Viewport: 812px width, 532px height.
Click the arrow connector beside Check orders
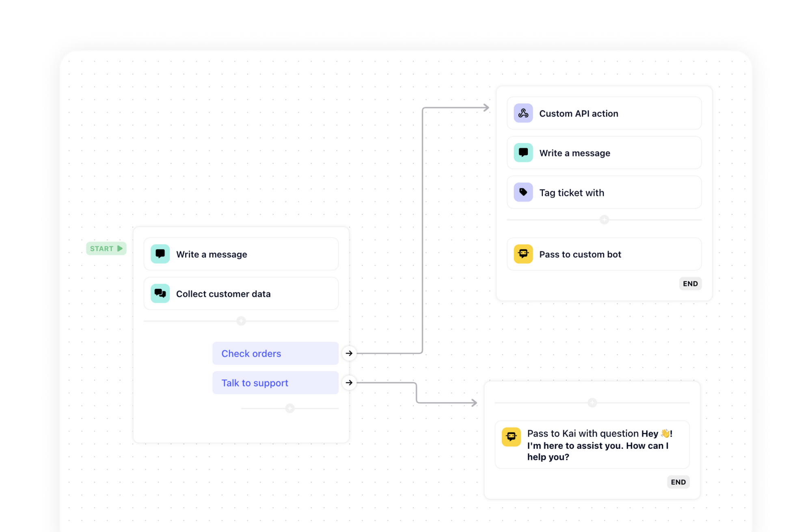[x=349, y=353]
